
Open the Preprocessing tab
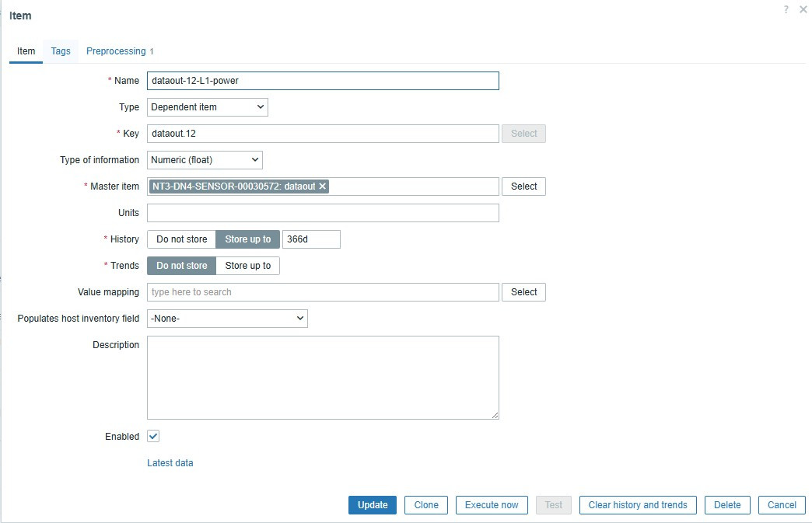point(116,51)
